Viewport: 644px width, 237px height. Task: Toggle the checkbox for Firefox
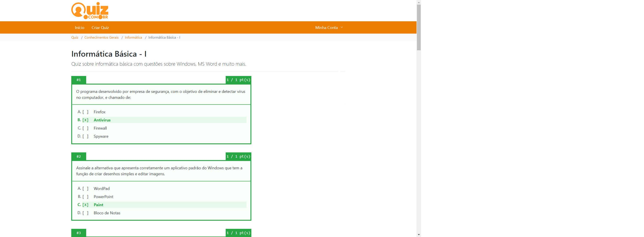tap(86, 112)
